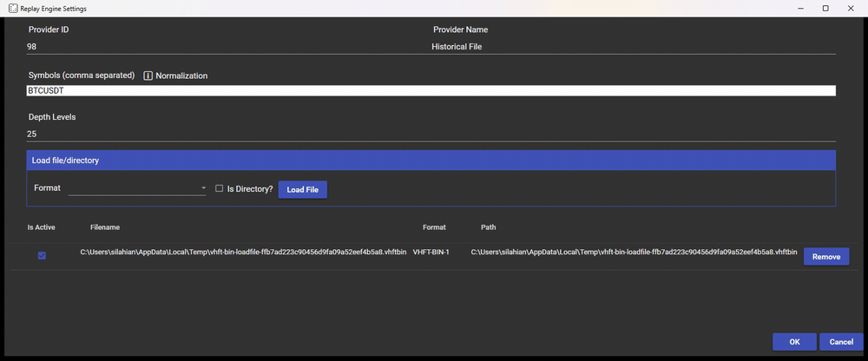Click the Replay Engine Settings window icon
The width and height of the screenshot is (868, 361).
[11, 9]
